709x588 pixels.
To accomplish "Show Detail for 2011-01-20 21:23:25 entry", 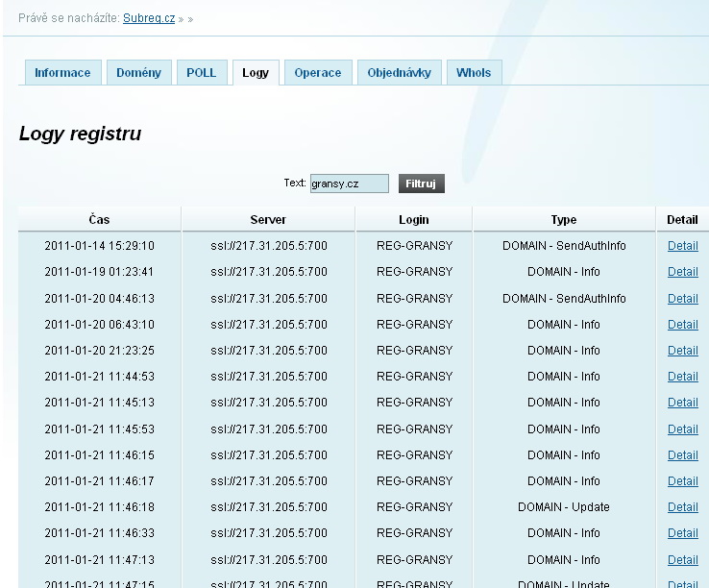I will [682, 351].
